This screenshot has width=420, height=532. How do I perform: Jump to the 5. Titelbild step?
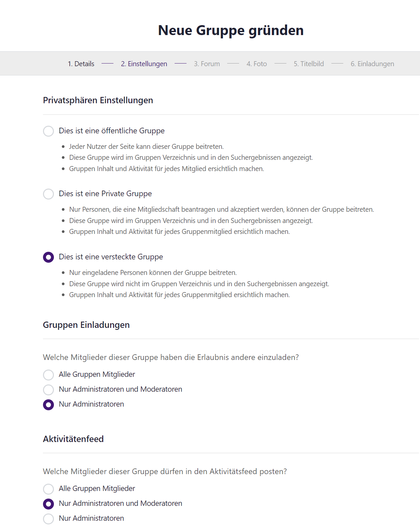[x=309, y=64]
